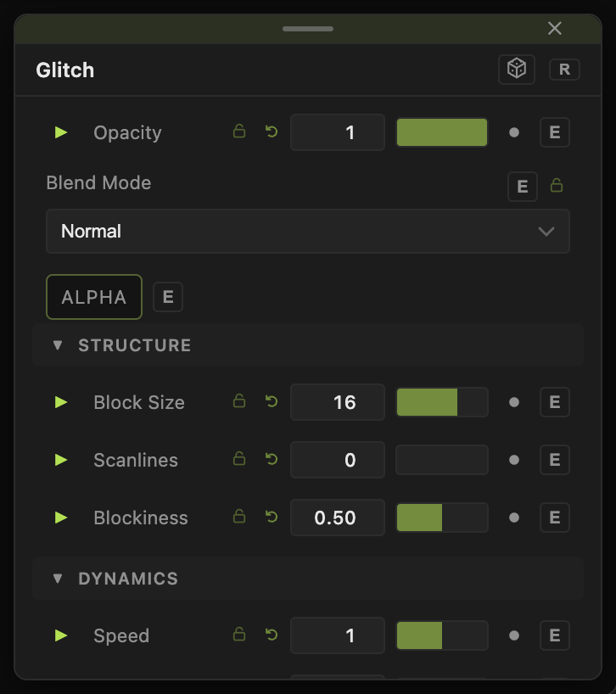Click the Speed play triangle icon
This screenshot has width=616, height=694.
pos(60,635)
